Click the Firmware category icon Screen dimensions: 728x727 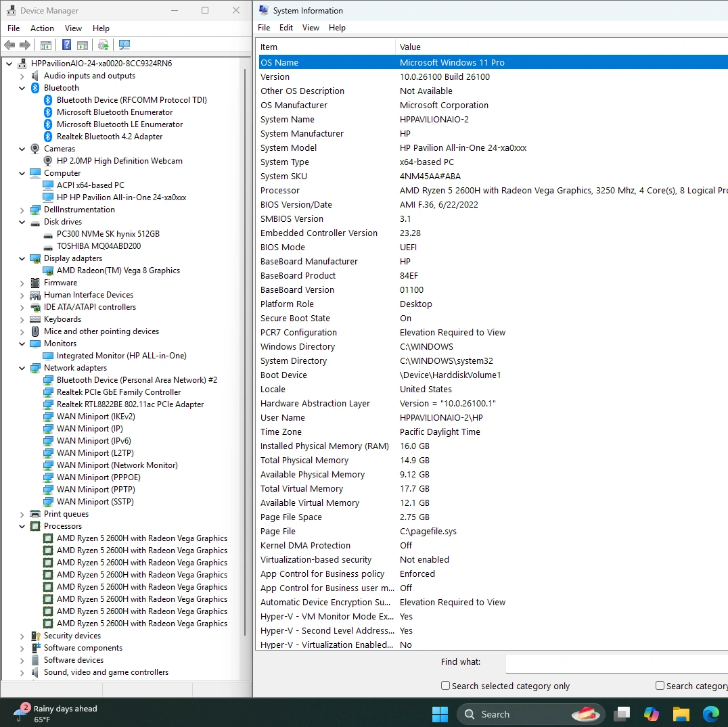(x=35, y=283)
